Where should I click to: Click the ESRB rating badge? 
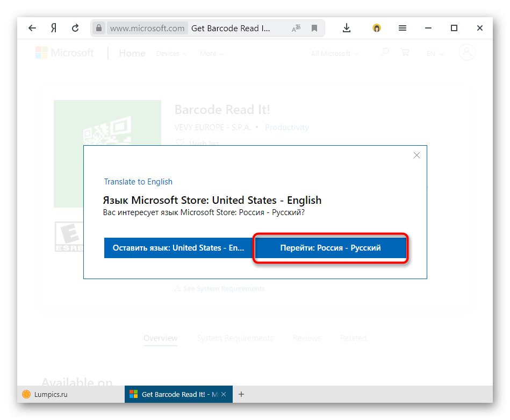click(69, 237)
